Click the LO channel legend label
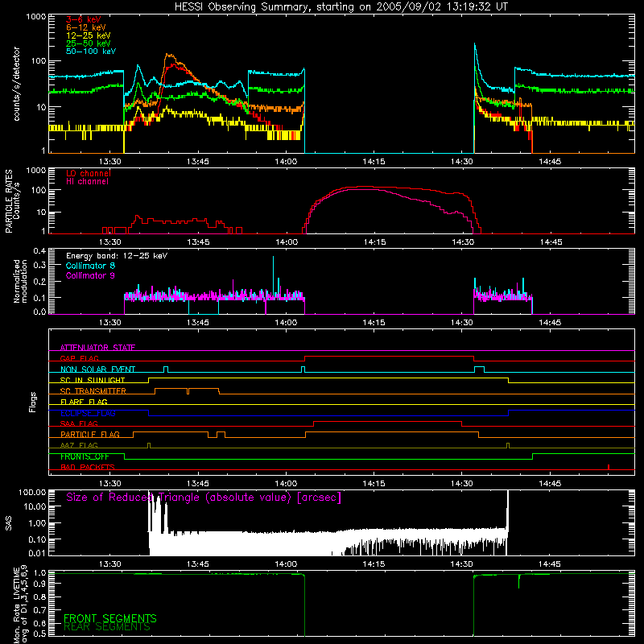This screenshot has height=644, width=644. pos(89,173)
